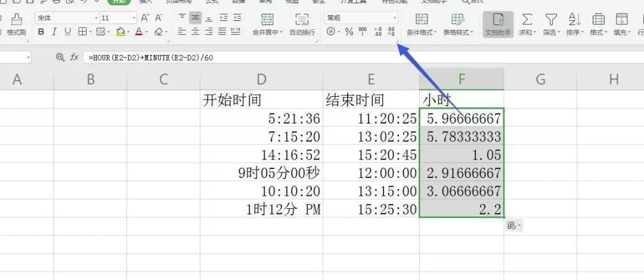This screenshot has width=644, height=280.
Task: Apply currency format with the ¥ icon
Action: tap(331, 32)
